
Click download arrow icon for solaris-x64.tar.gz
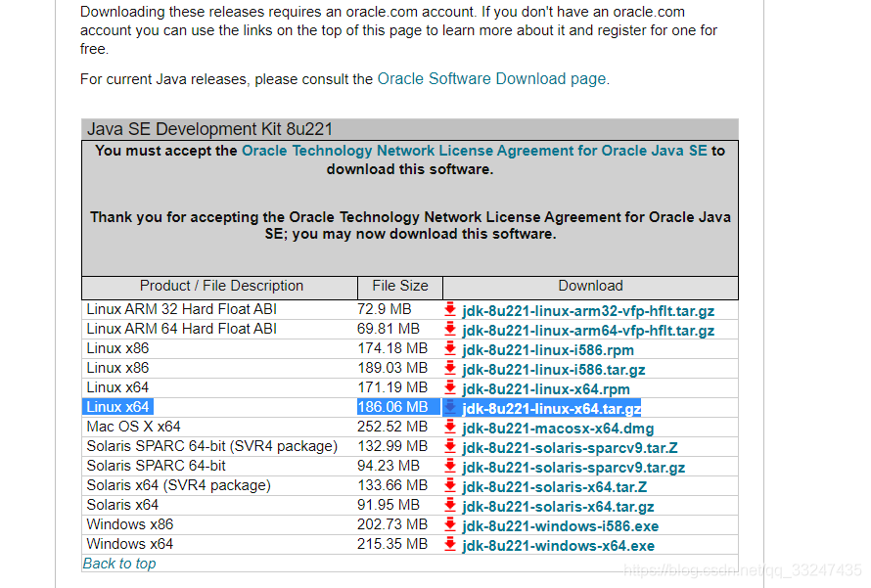coord(450,506)
